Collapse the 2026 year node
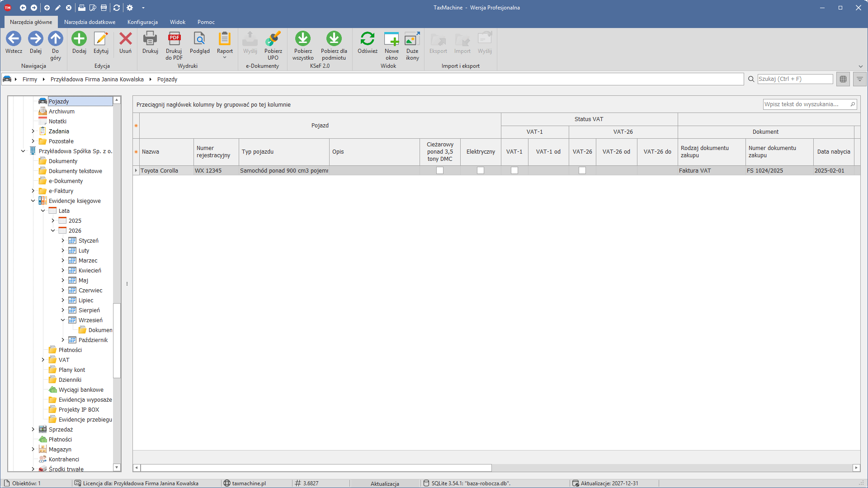This screenshot has height=488, width=868. coord(53,230)
